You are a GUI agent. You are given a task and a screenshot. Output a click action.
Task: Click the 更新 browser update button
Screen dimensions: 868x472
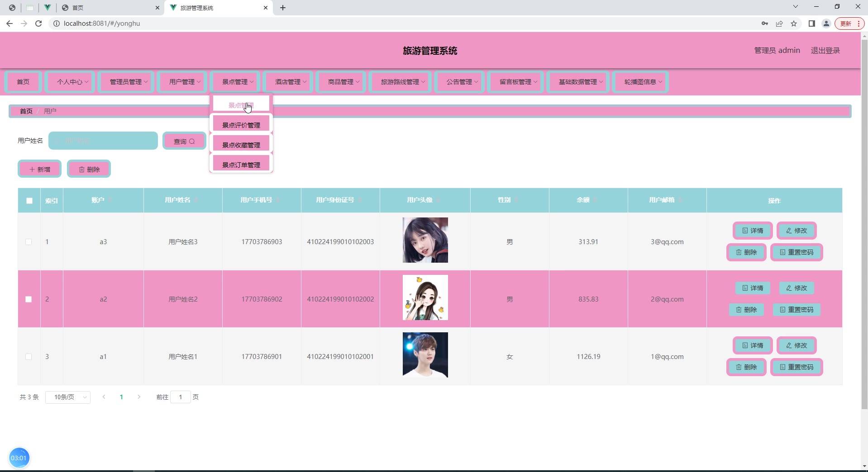click(849, 24)
